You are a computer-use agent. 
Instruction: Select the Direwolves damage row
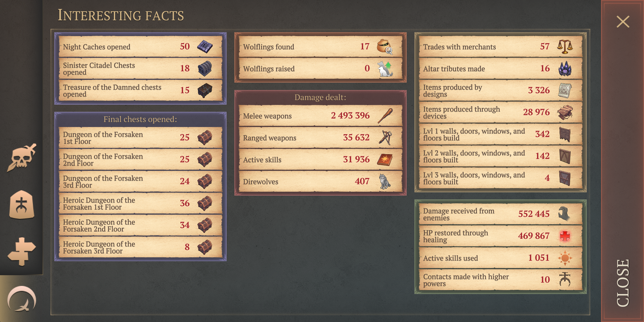point(321,182)
